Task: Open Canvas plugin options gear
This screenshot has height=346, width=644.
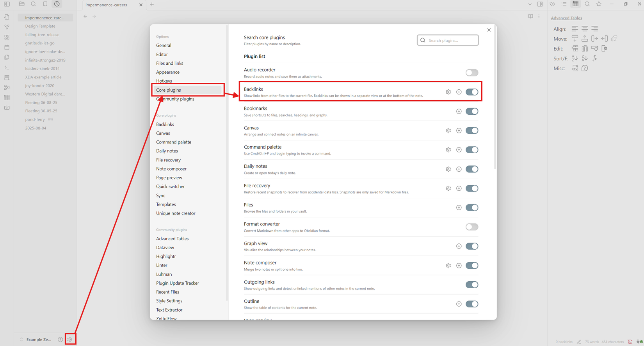Action: (x=448, y=131)
